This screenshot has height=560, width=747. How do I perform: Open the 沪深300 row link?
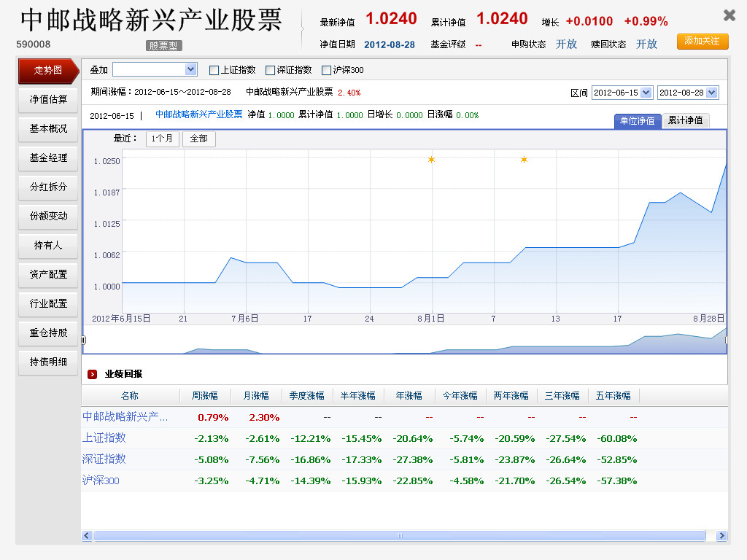click(x=101, y=481)
